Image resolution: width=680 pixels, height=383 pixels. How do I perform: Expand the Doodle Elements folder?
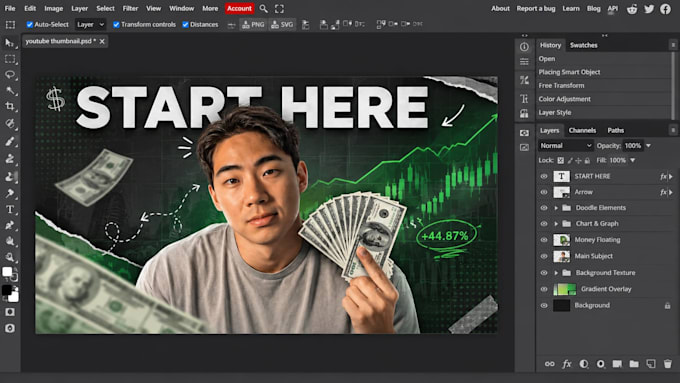coord(556,208)
